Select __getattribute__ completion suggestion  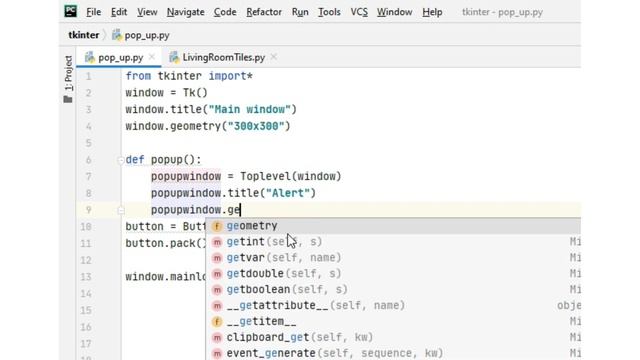[393, 305]
